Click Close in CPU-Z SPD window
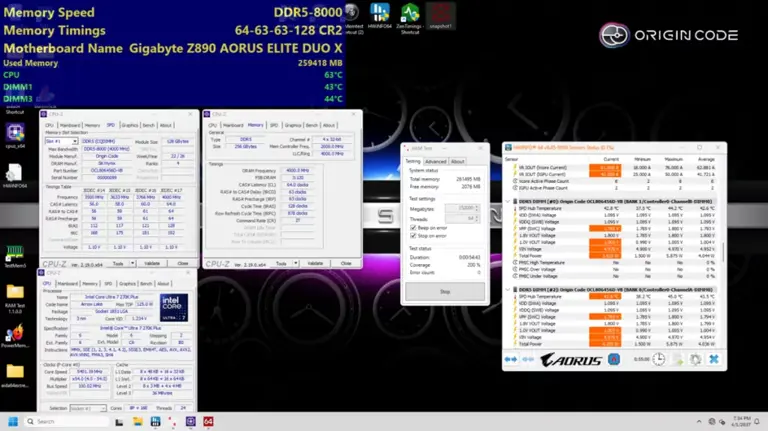Image resolution: width=768 pixels, height=431 pixels. click(183, 263)
